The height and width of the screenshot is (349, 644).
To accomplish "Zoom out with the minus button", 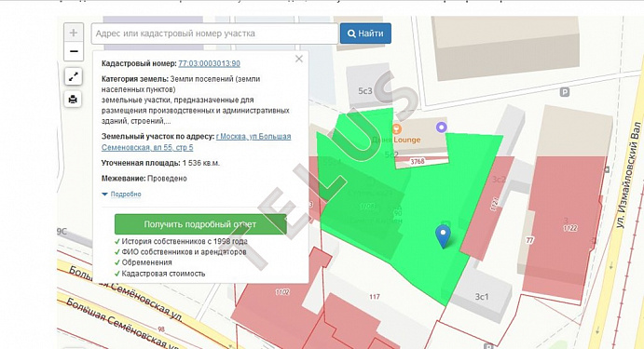I will (x=74, y=52).
